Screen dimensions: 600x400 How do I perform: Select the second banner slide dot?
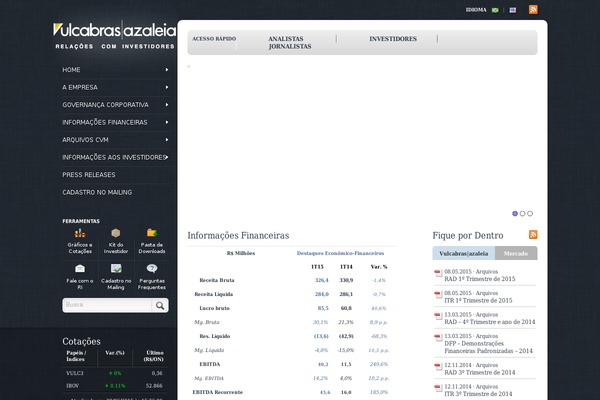tap(522, 214)
